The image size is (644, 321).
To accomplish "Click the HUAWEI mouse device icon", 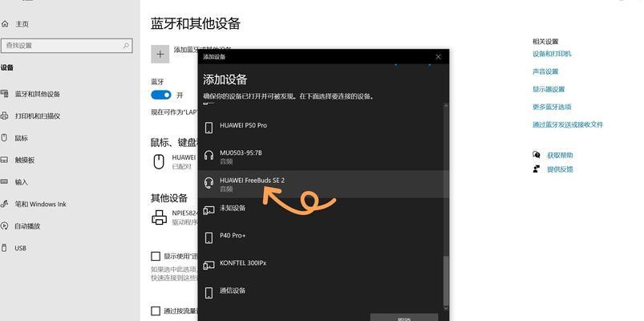I will [159, 161].
